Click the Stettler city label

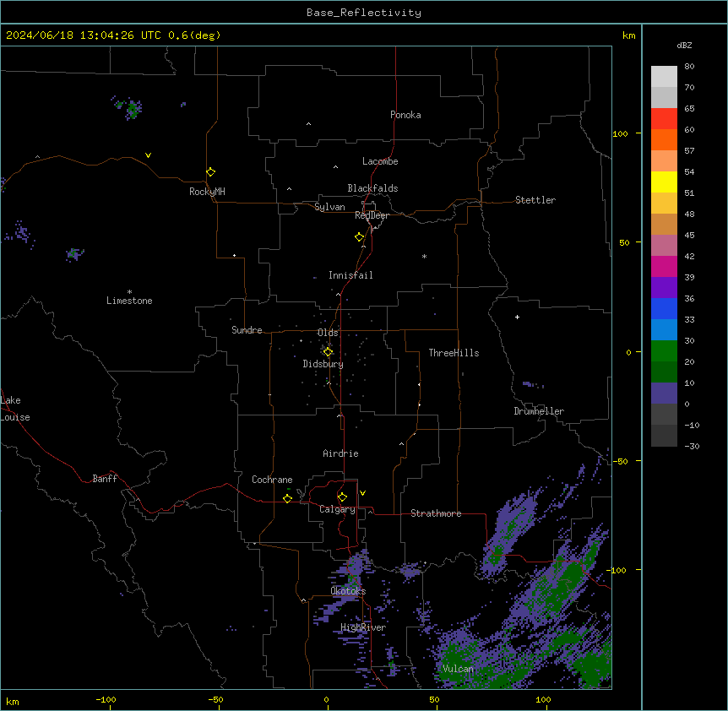coord(535,200)
